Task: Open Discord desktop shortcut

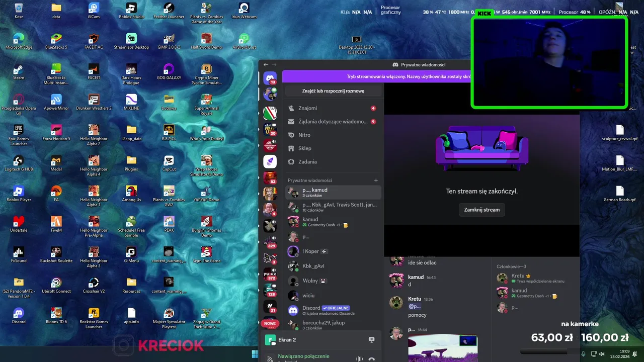Action: [19, 316]
